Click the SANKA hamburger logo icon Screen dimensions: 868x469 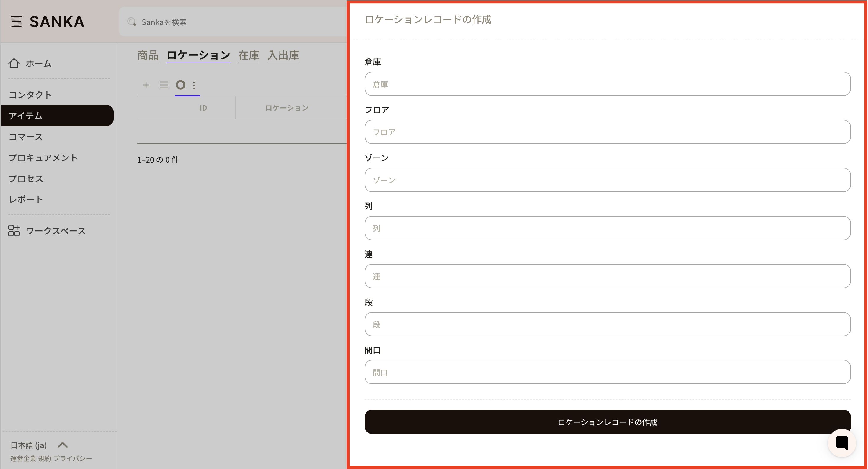click(16, 22)
